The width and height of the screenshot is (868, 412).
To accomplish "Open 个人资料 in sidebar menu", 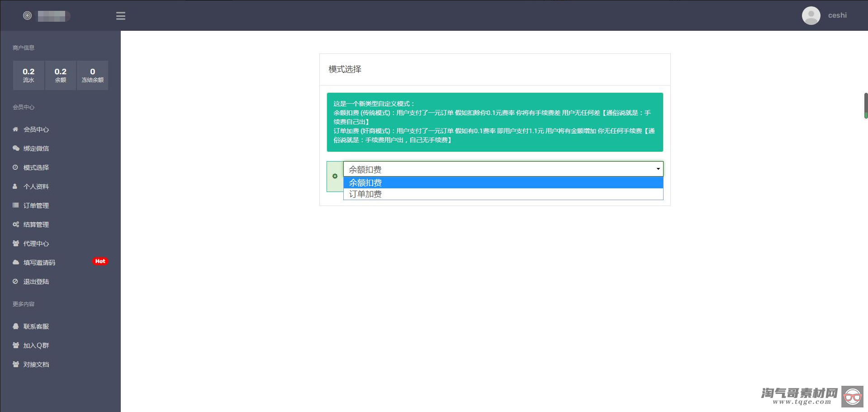I will 36,187.
